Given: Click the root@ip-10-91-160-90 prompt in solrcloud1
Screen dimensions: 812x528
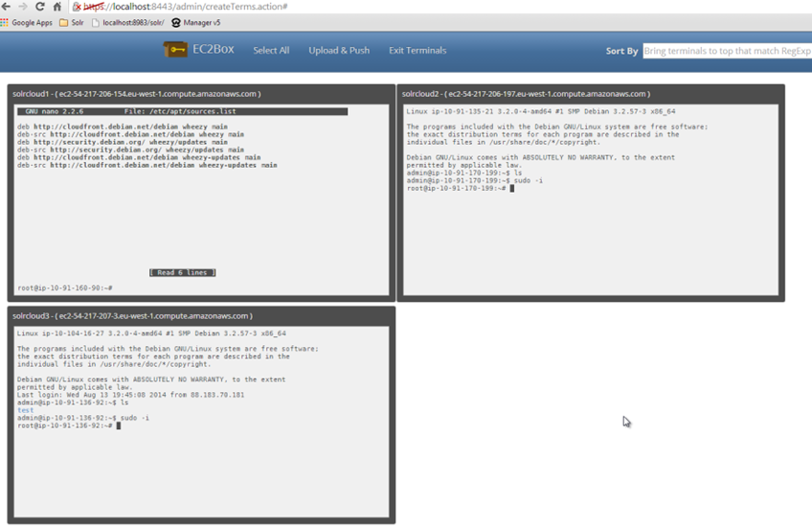Looking at the screenshot, I should click(x=65, y=288).
